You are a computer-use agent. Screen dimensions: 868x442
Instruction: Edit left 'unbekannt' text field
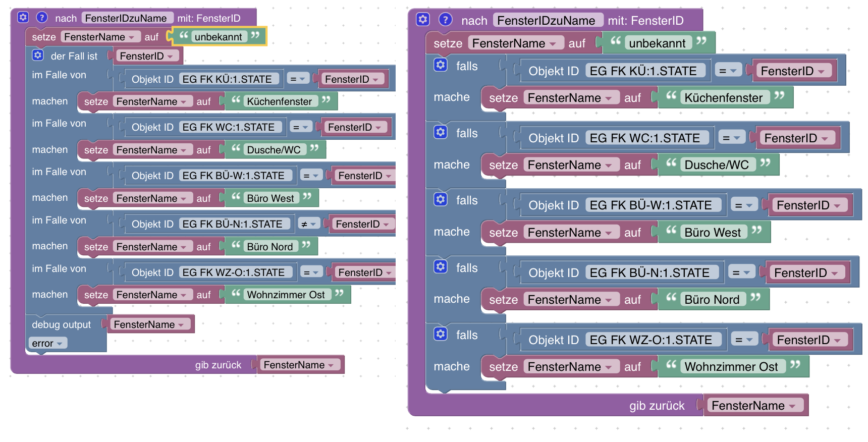[219, 37]
